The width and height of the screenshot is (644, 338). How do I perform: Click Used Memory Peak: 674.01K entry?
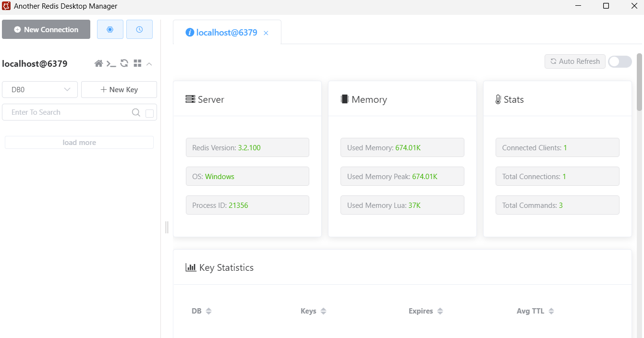click(x=402, y=176)
